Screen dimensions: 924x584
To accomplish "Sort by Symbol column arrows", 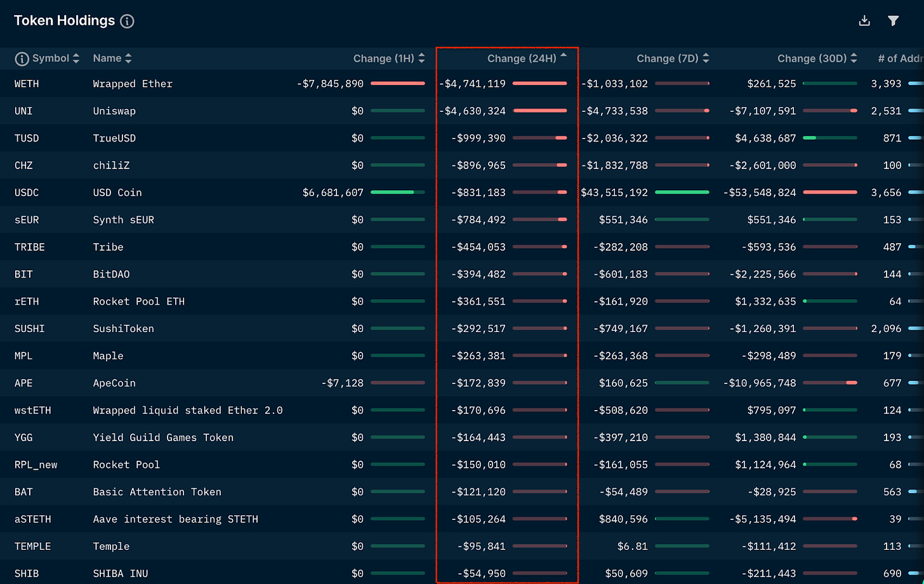I will (76, 58).
